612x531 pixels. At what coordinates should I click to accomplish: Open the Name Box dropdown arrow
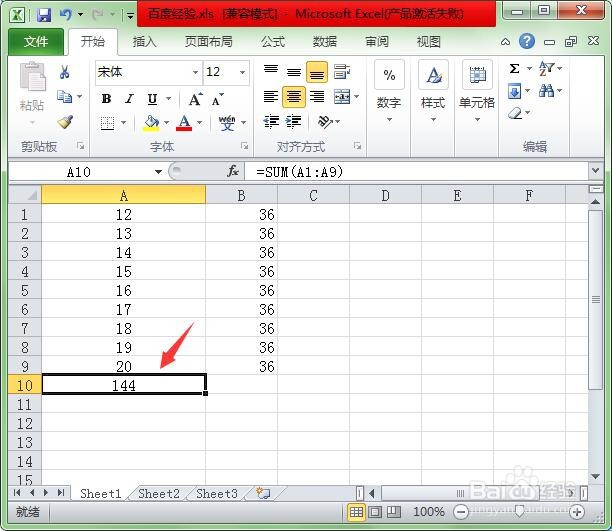[158, 171]
